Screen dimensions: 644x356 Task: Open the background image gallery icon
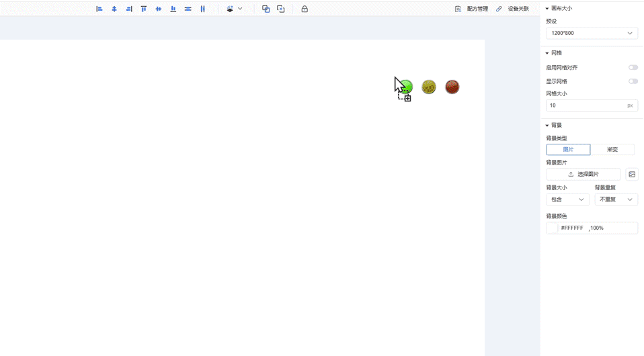632,175
